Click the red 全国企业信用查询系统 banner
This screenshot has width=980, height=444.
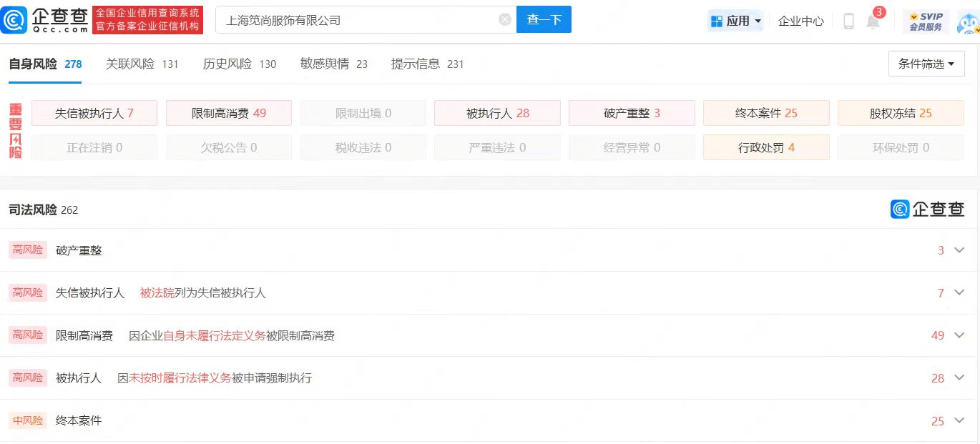148,20
